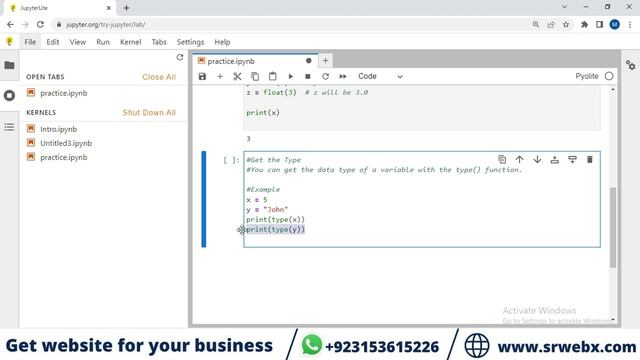Open the Tabs menu
This screenshot has height=360, width=640.
pos(159,42)
